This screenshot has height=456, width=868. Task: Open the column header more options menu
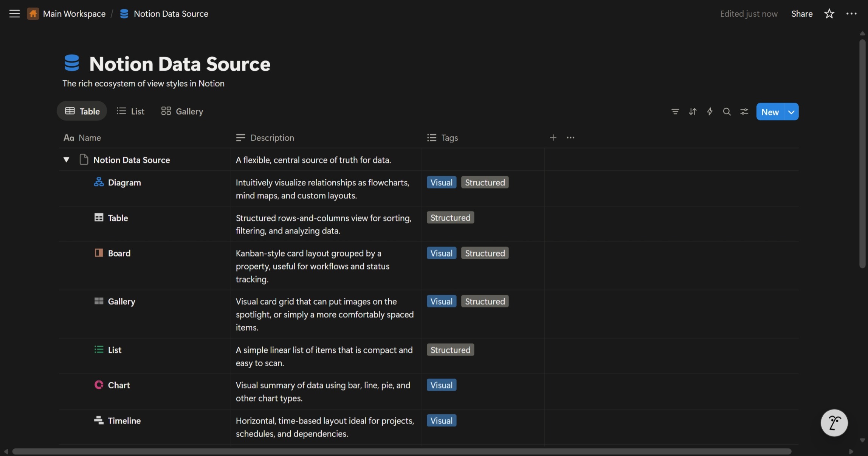(x=570, y=138)
